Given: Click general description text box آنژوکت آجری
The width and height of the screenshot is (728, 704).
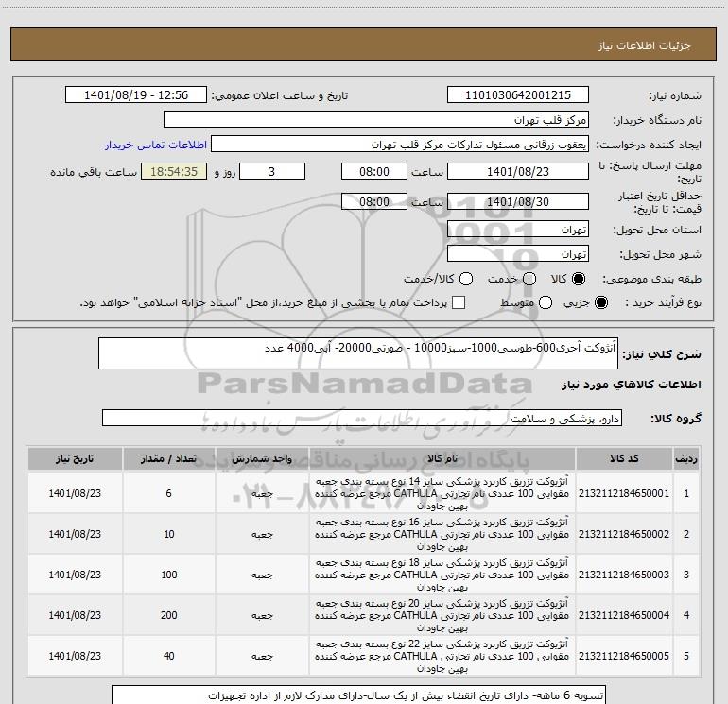Looking at the screenshot, I should pyautogui.click(x=358, y=353).
